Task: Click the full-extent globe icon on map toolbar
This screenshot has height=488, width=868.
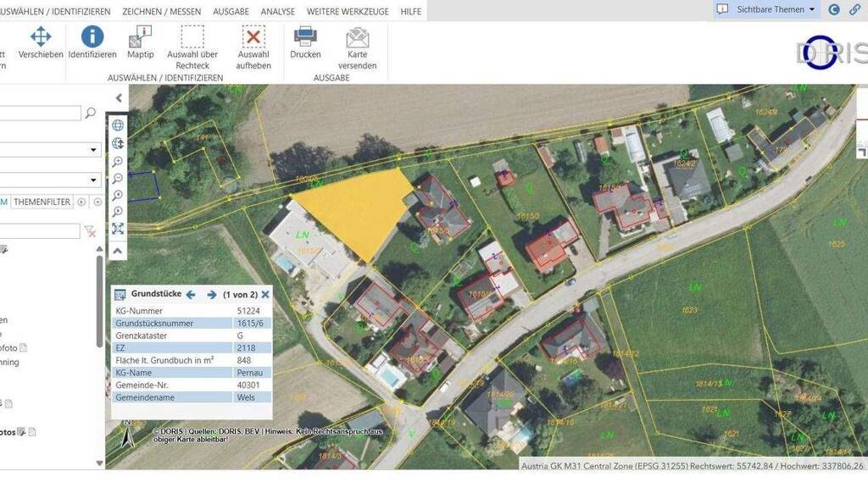Action: point(118,125)
